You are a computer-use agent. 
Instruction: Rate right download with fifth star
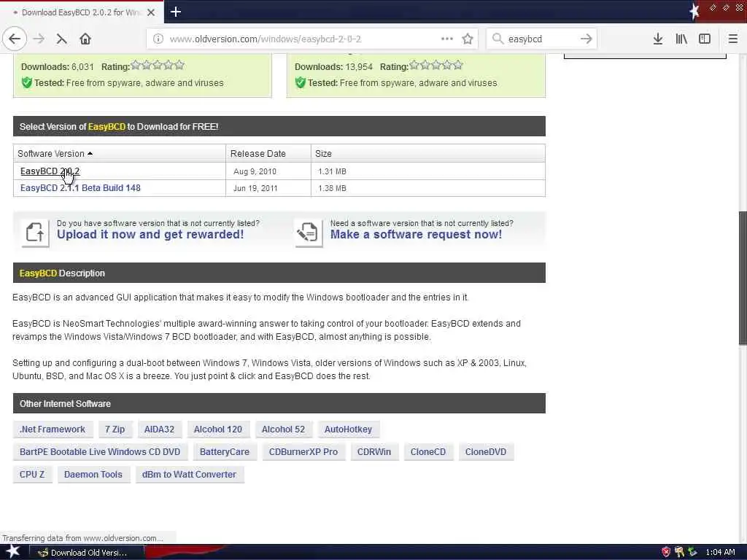458,65
